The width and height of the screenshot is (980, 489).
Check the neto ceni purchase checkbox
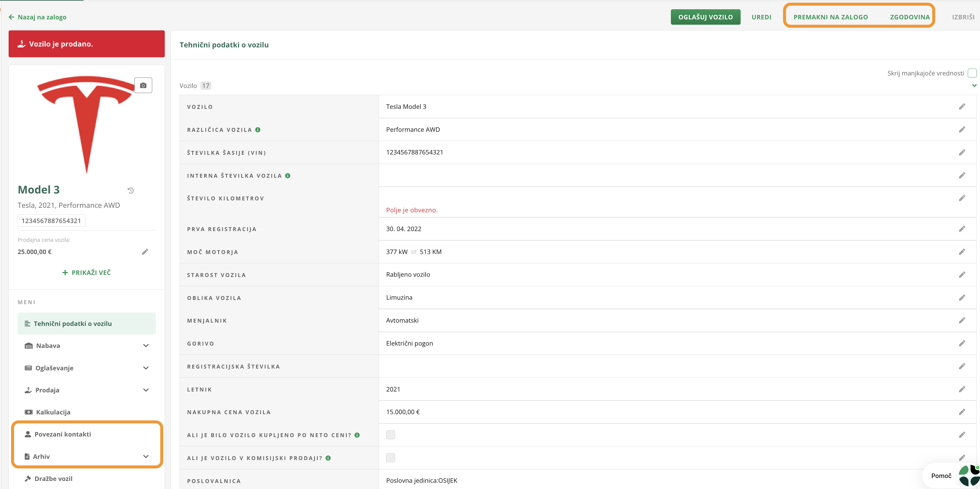(390, 435)
